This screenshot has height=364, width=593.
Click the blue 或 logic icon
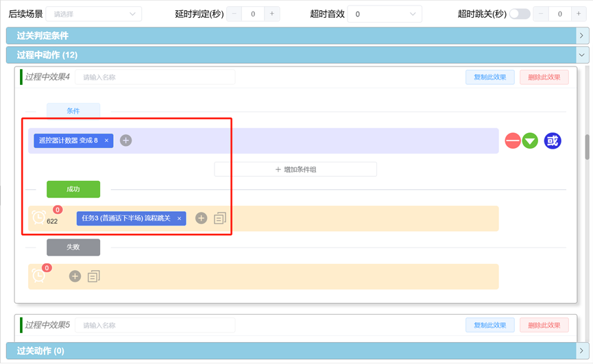pyautogui.click(x=553, y=141)
